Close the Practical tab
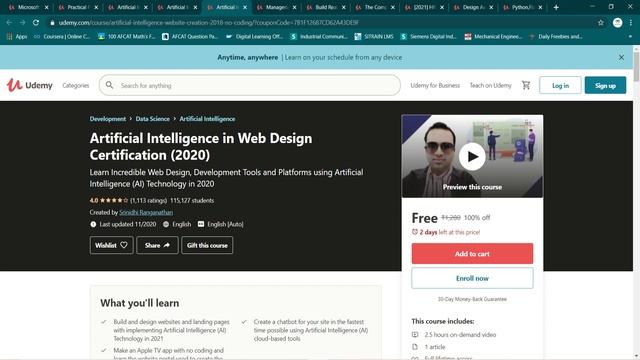 (x=96, y=7)
